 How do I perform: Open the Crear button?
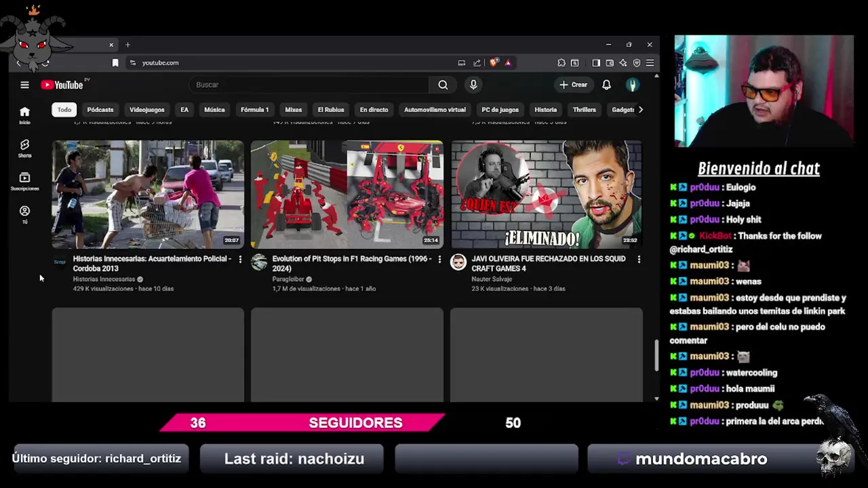tap(573, 85)
